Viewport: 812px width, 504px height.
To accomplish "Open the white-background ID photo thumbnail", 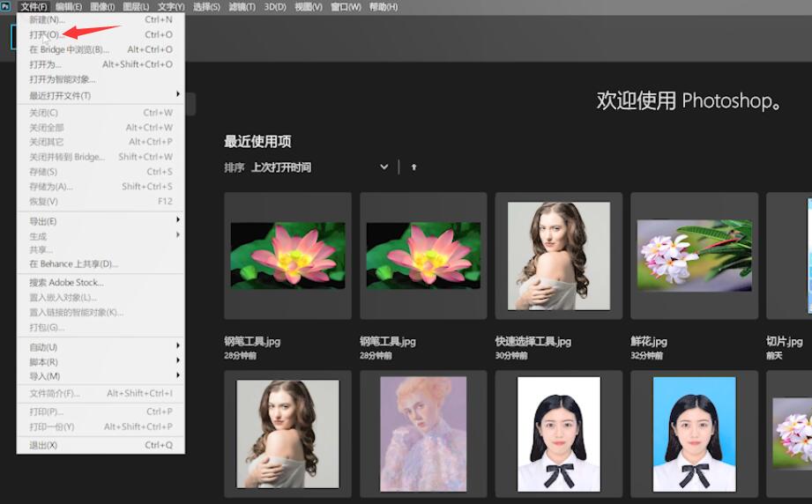I will click(x=559, y=434).
